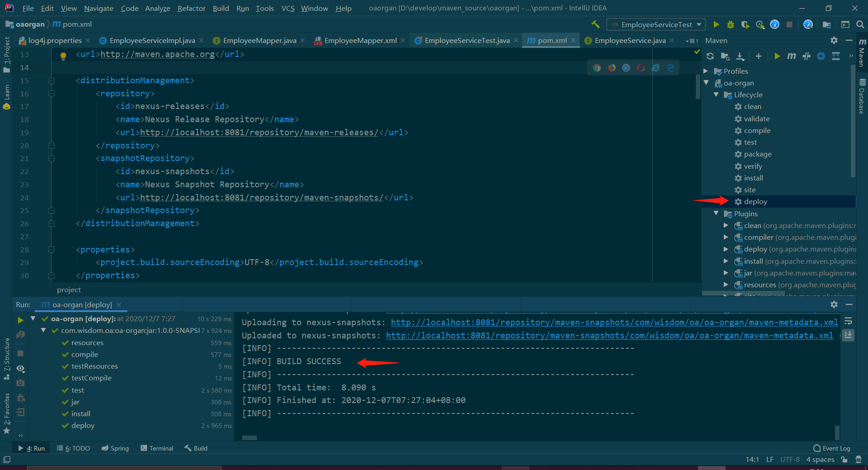Stop the process in Run panel
The image size is (868, 470).
pos(20,353)
